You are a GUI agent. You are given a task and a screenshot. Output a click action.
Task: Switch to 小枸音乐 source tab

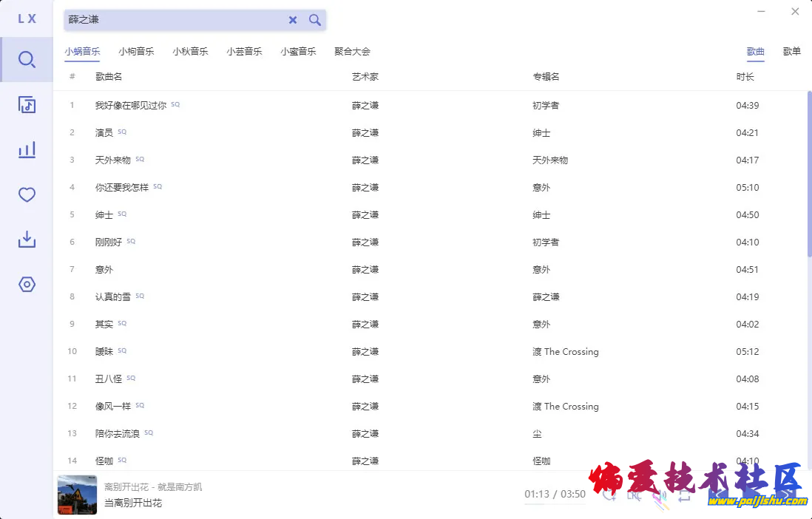(136, 52)
